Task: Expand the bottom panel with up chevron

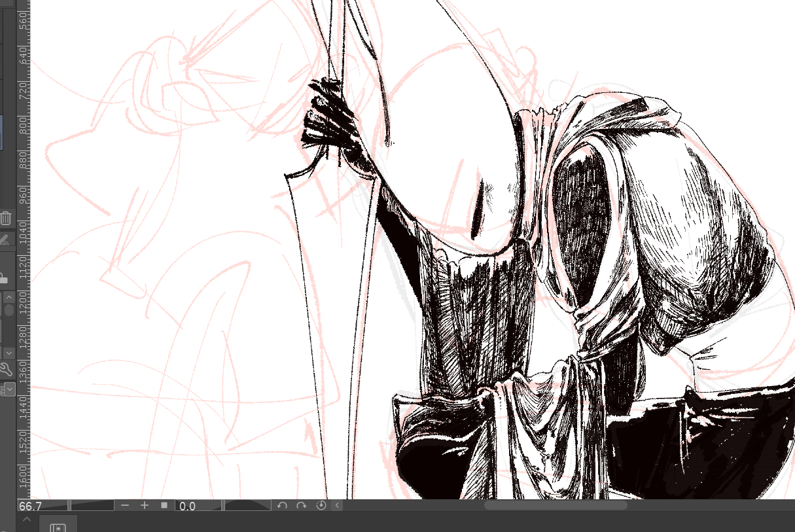Action: 27,519
